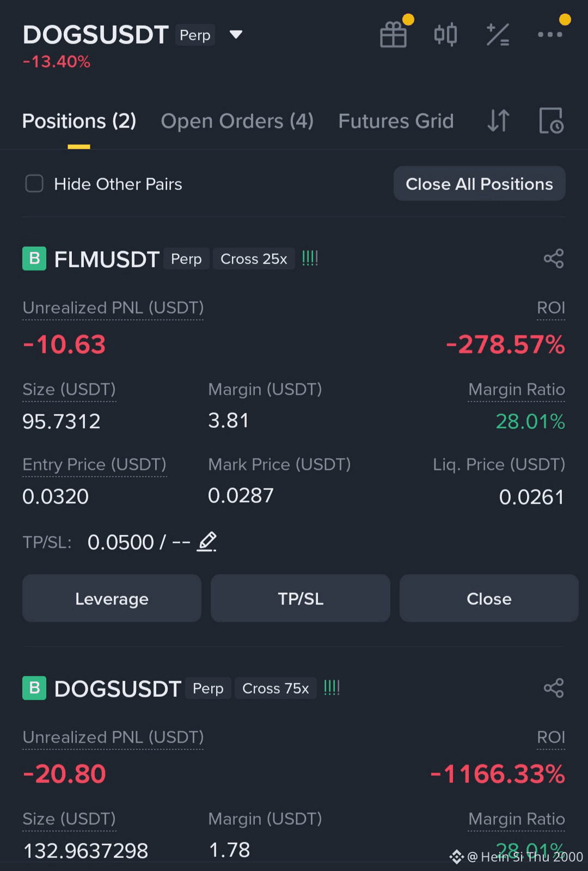Open the position history icon
Image resolution: width=588 pixels, height=871 pixels.
[x=551, y=121]
